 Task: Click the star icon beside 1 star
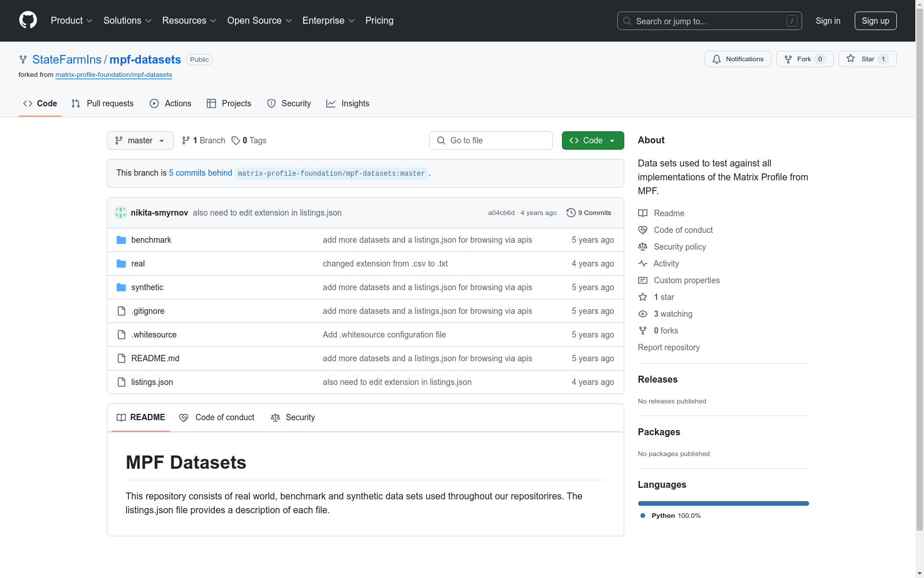point(643,297)
